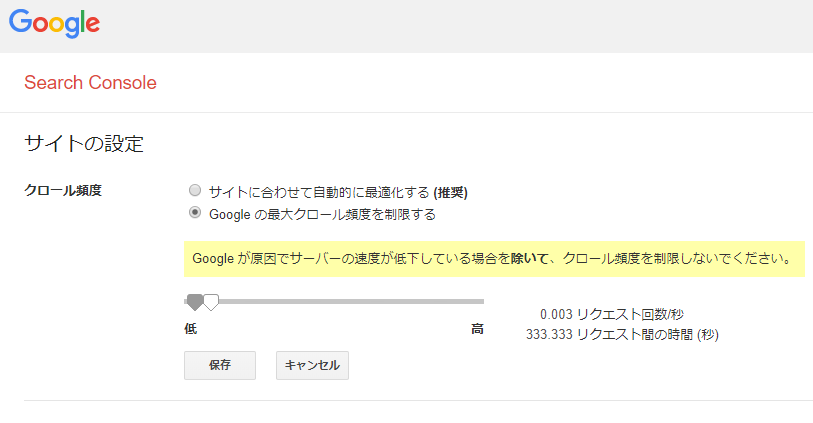The image size is (813, 423).
Task: Click the bold (推奨) text
Action: pyautogui.click(x=451, y=193)
